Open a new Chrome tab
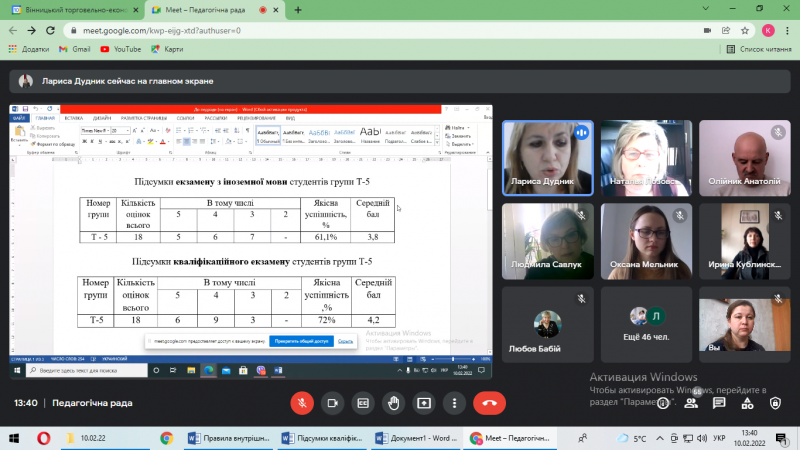800x450 pixels. 298,10
